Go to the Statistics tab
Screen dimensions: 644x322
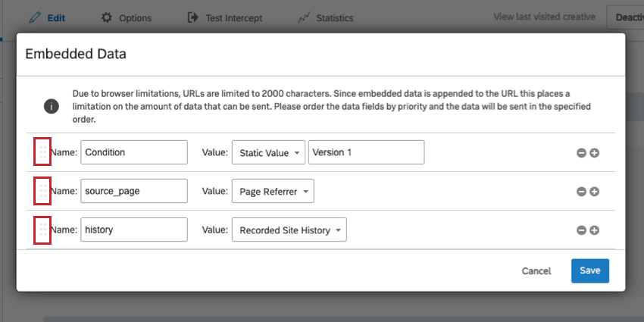325,17
